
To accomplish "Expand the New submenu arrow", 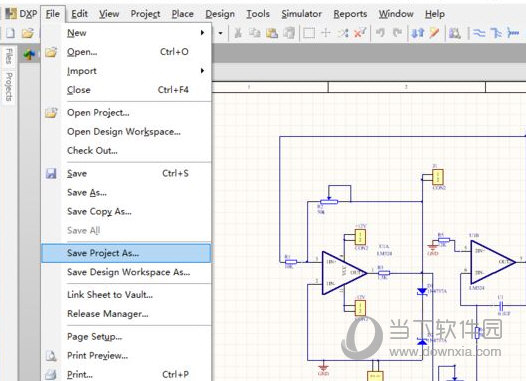I will click(202, 33).
